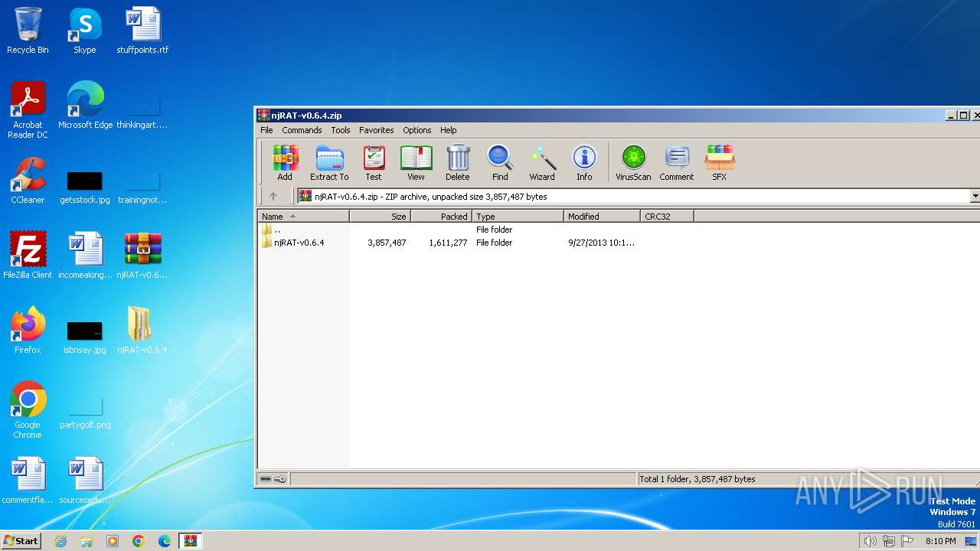Sort by Type column header

coord(518,217)
